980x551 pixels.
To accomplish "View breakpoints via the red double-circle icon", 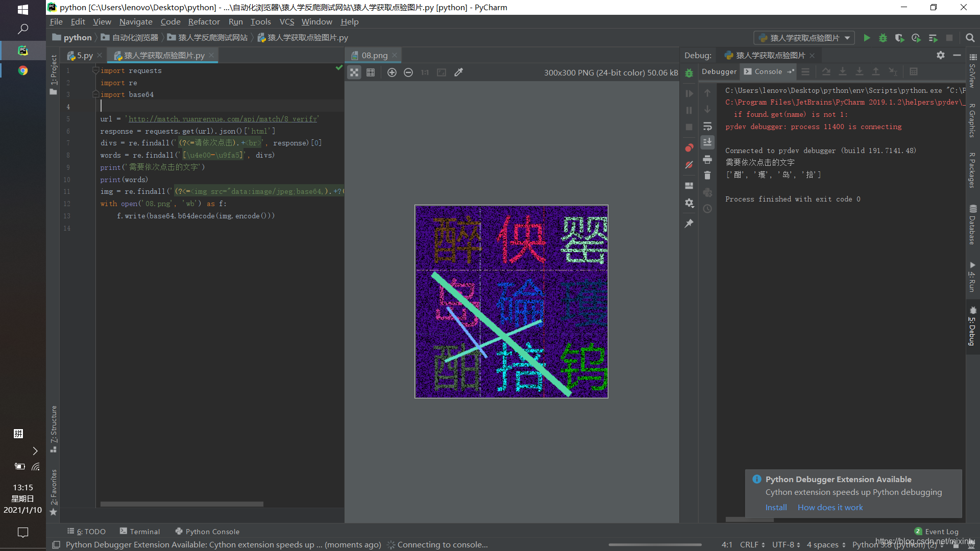I will [689, 148].
